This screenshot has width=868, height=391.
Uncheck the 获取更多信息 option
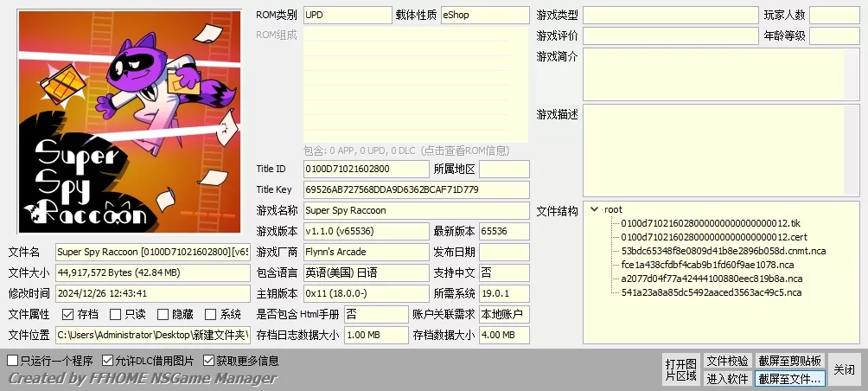point(209,361)
